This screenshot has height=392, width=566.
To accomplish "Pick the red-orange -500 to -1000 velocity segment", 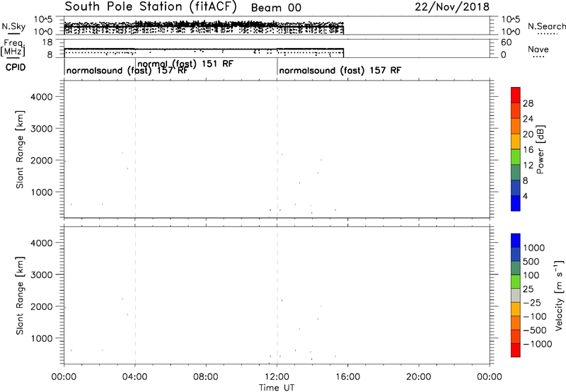I will 516,336.
